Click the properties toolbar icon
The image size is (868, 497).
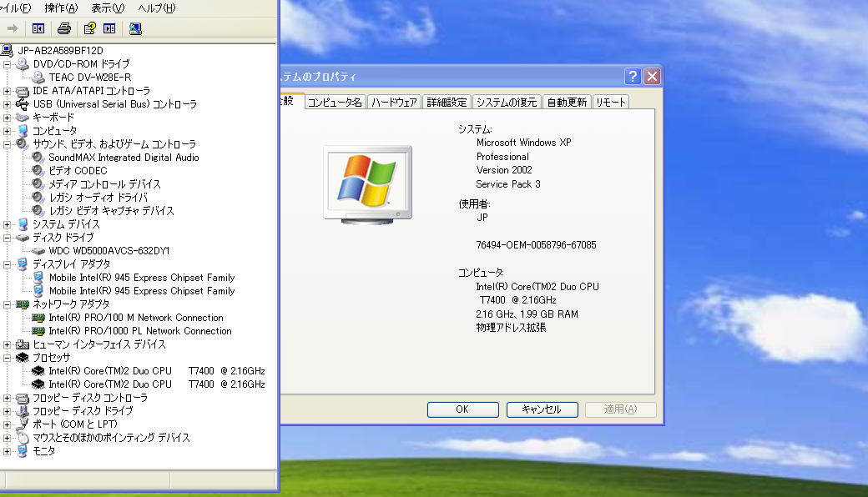tap(89, 28)
